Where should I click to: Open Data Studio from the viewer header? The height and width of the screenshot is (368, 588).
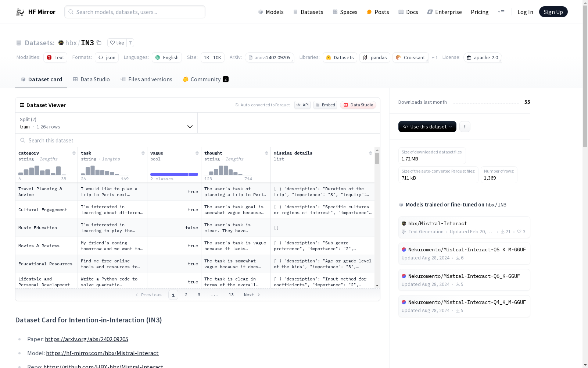[358, 105]
